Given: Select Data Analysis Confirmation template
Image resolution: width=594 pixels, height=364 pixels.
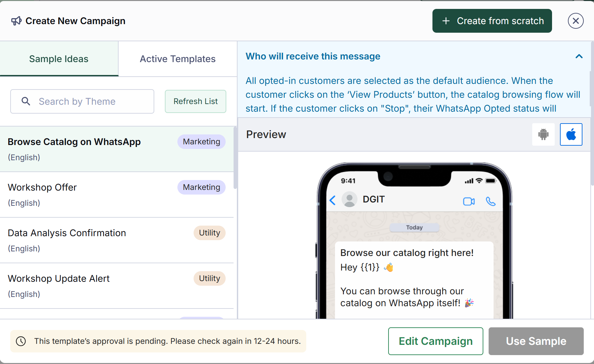Looking at the screenshot, I should pos(117,240).
